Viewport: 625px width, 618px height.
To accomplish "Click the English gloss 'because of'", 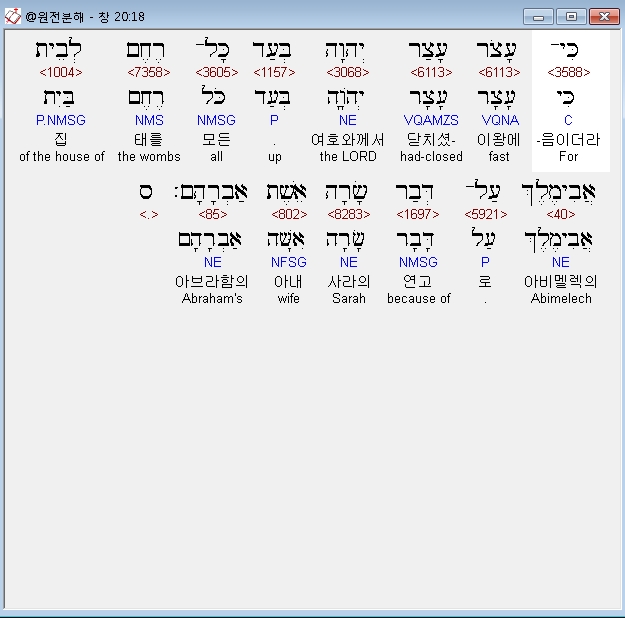I will (419, 298).
